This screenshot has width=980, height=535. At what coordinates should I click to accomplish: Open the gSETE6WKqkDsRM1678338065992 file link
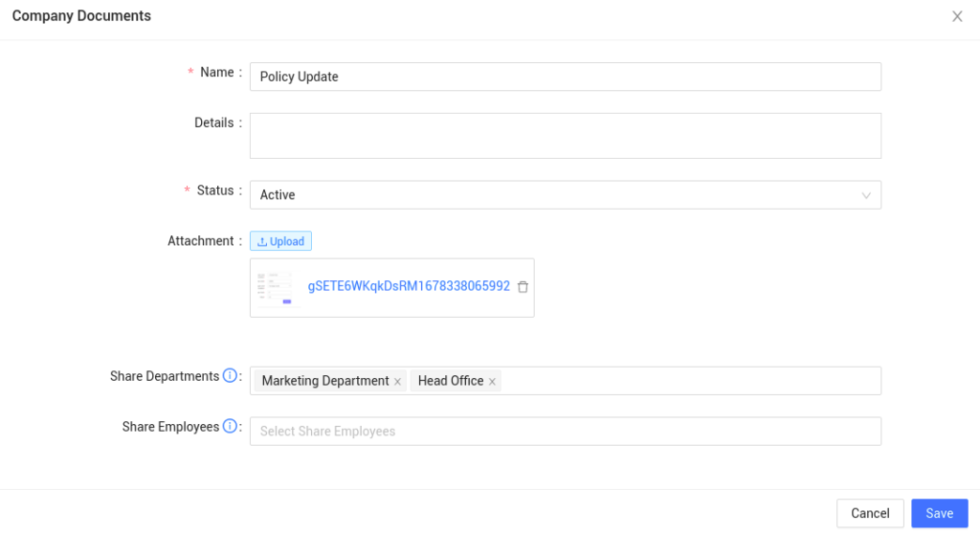tap(409, 286)
